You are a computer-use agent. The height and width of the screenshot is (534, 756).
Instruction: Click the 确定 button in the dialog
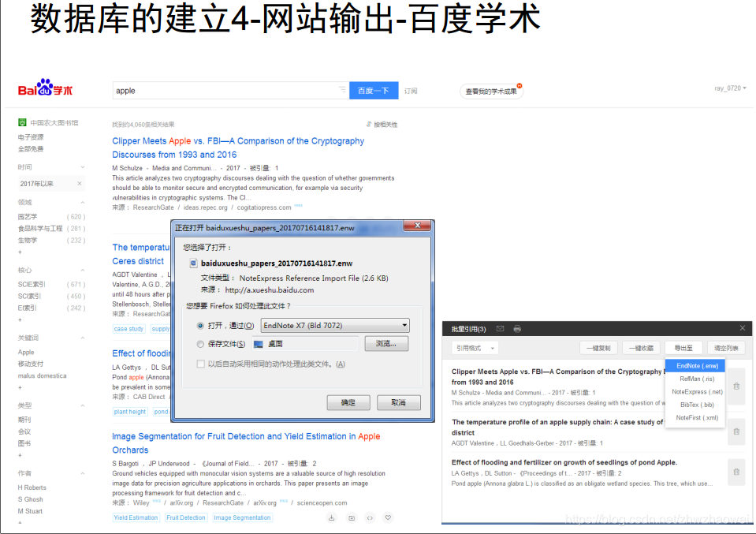[348, 402]
